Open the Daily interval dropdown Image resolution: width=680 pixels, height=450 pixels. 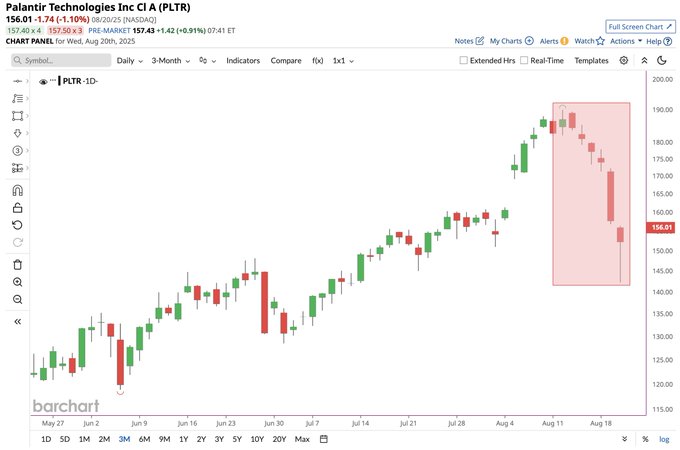coord(130,61)
